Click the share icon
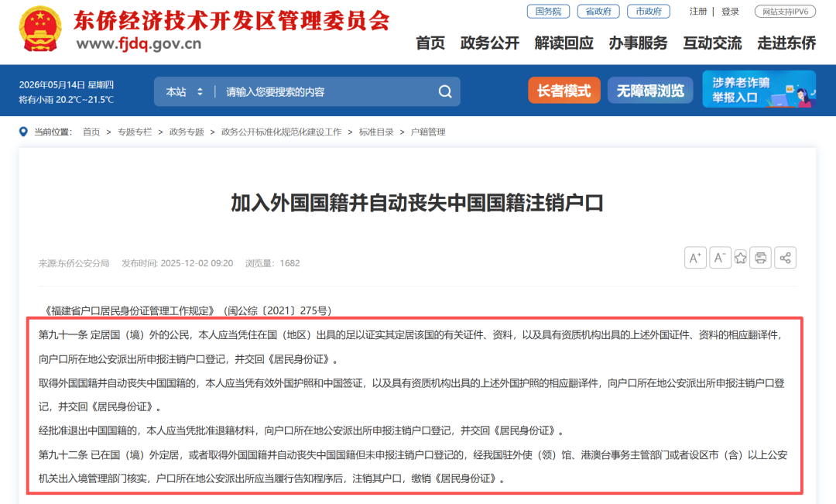This screenshot has height=504, width=836. tap(786, 258)
